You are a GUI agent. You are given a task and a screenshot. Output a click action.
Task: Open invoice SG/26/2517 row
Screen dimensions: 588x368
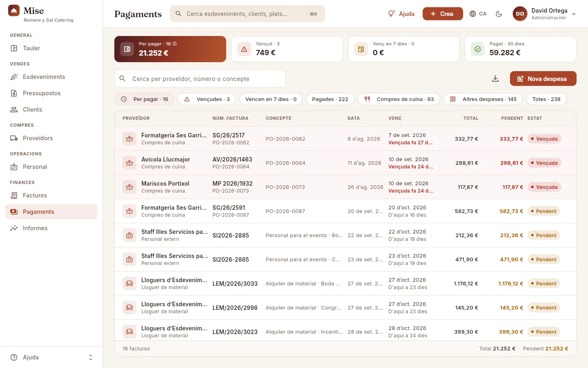click(x=345, y=139)
